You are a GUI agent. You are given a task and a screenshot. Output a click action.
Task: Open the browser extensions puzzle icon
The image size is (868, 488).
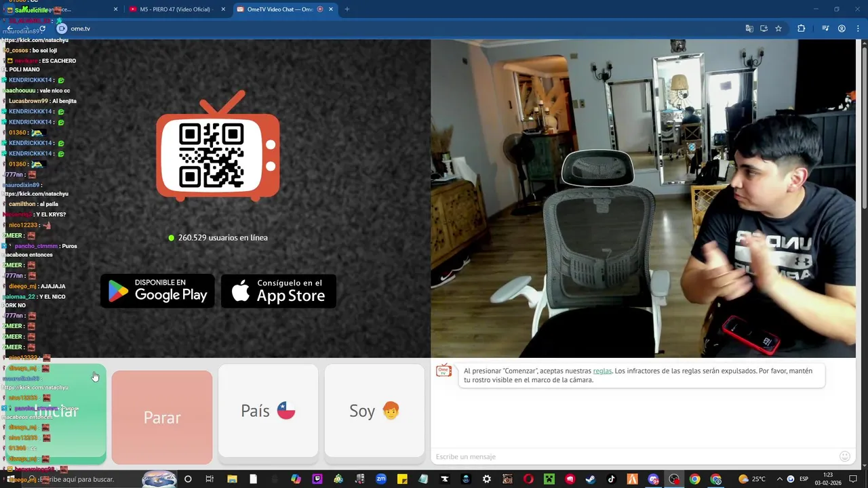(802, 28)
